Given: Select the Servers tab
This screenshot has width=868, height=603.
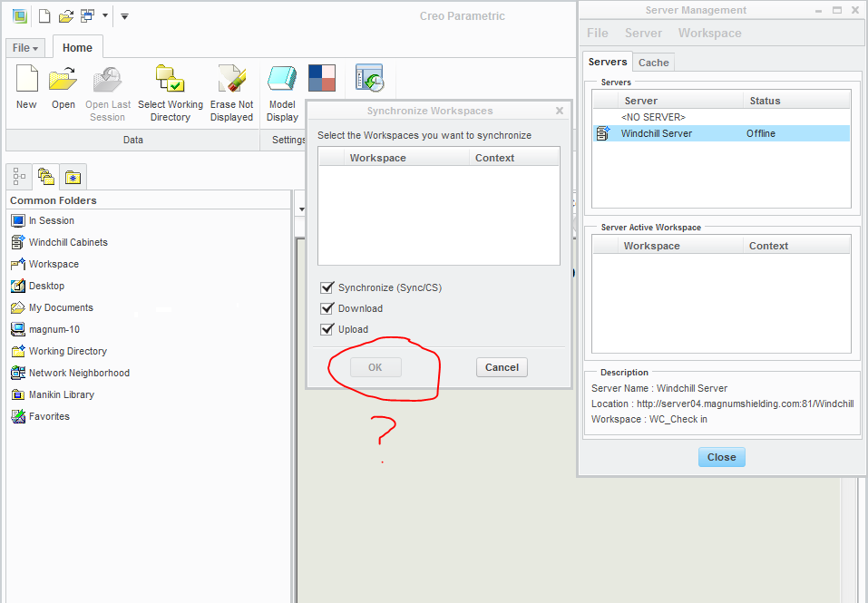Looking at the screenshot, I should point(608,62).
